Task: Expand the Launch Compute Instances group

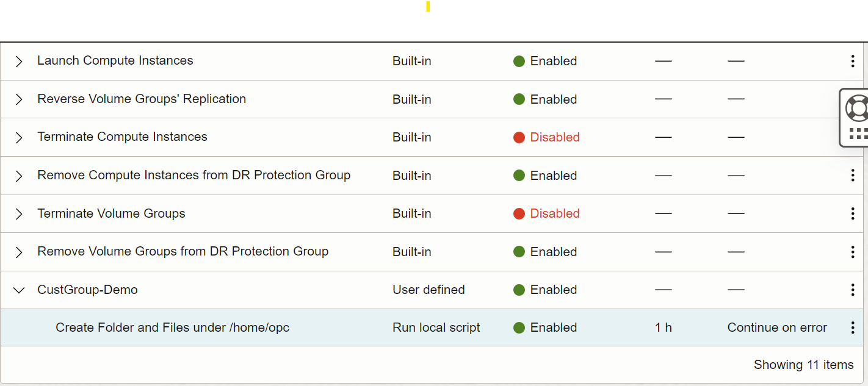Action: (18, 61)
